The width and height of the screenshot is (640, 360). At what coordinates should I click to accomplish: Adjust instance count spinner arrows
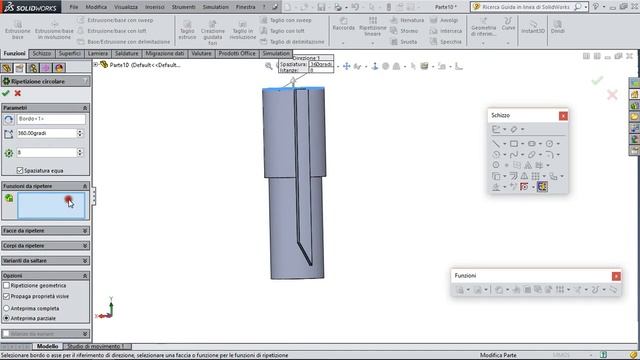(80, 153)
